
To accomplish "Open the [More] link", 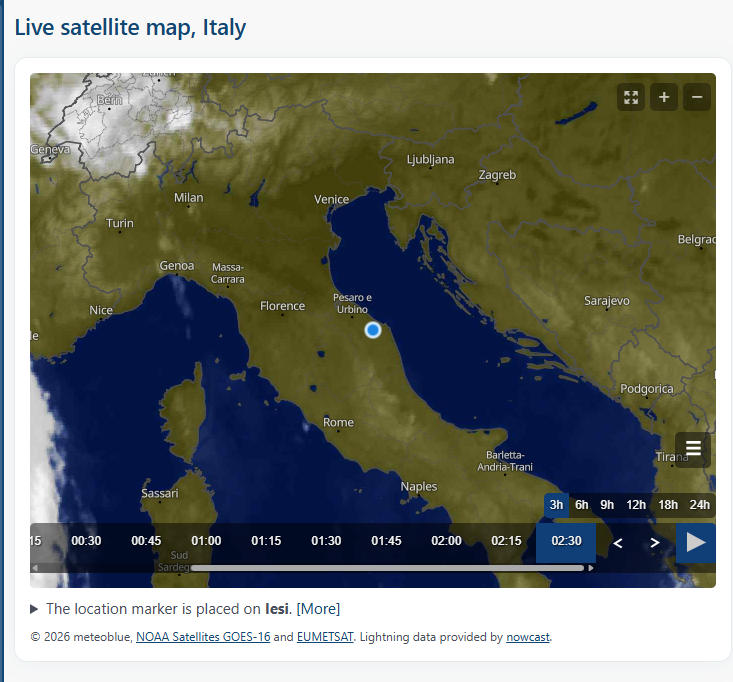I will point(318,609).
